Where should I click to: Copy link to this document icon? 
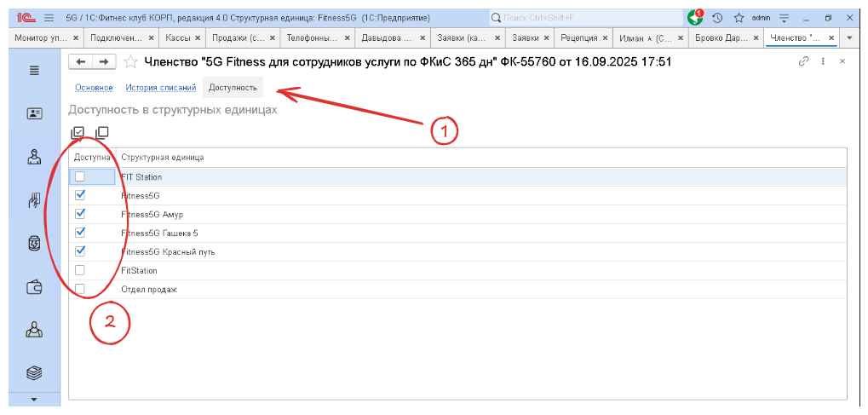click(x=803, y=61)
